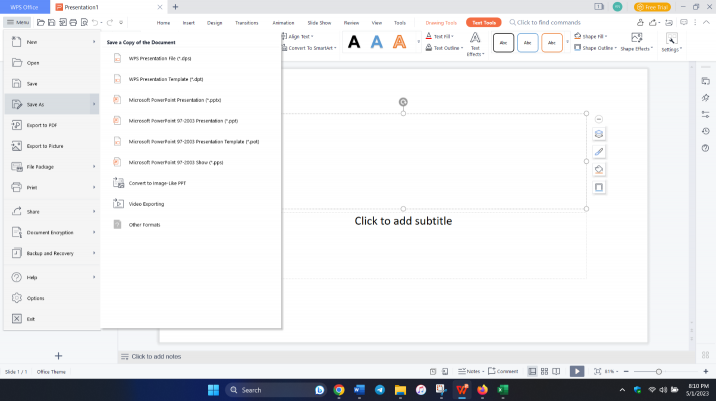Open Google Chrome from the taskbar
716x401 pixels.
pyautogui.click(x=339, y=390)
